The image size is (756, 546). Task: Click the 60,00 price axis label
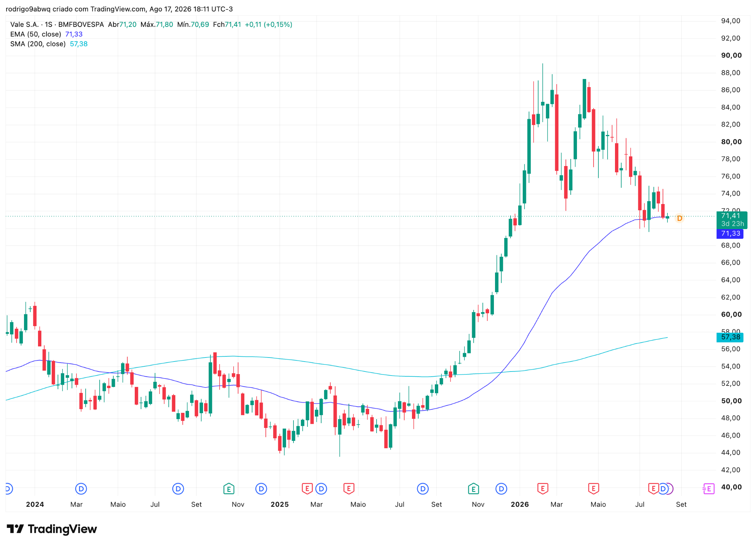(731, 314)
